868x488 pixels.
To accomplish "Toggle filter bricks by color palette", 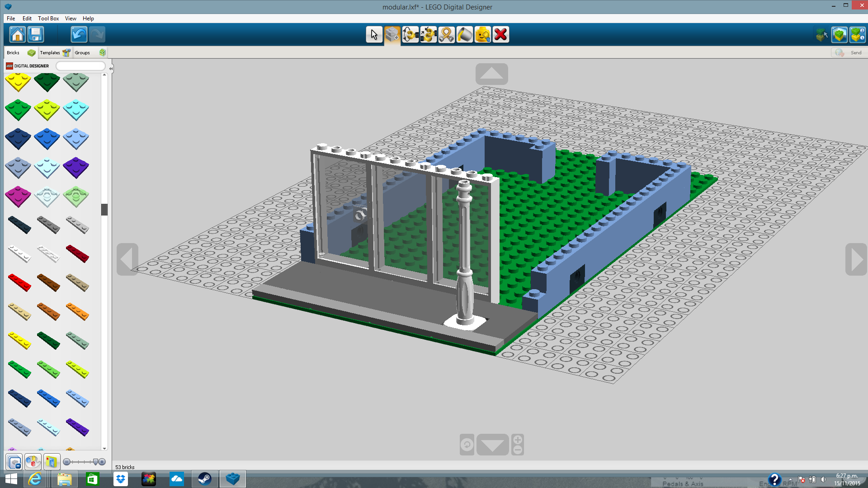I will (x=33, y=462).
